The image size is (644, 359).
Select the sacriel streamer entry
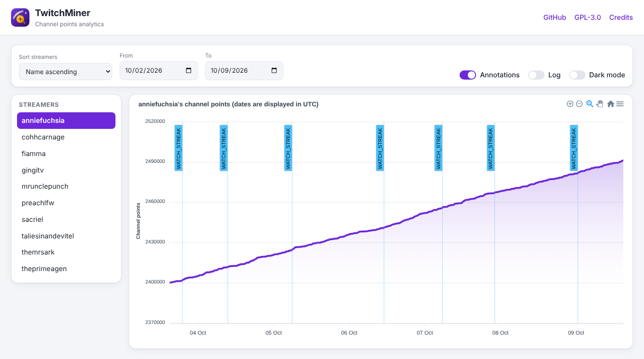pyautogui.click(x=66, y=220)
